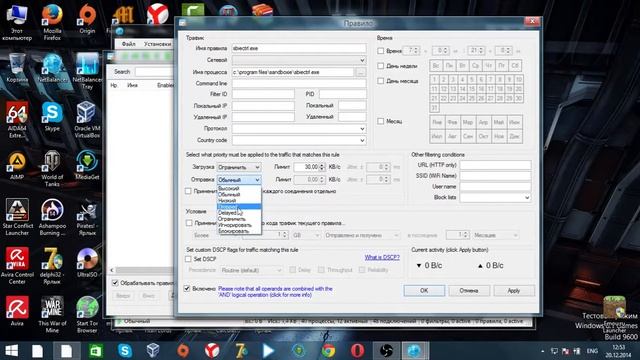Image resolution: width=640 pixels, height=360 pixels.
Task: Collapse the Отправка priority dropdown
Action: [x=238, y=180]
